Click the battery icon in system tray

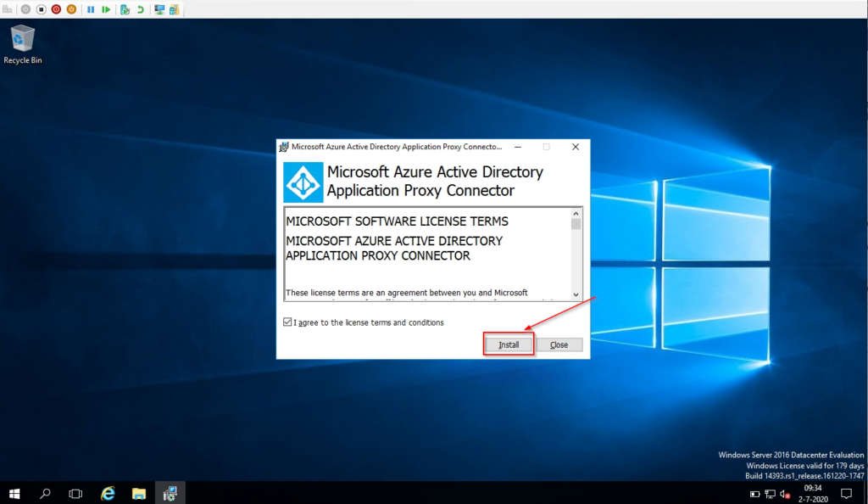(x=754, y=494)
